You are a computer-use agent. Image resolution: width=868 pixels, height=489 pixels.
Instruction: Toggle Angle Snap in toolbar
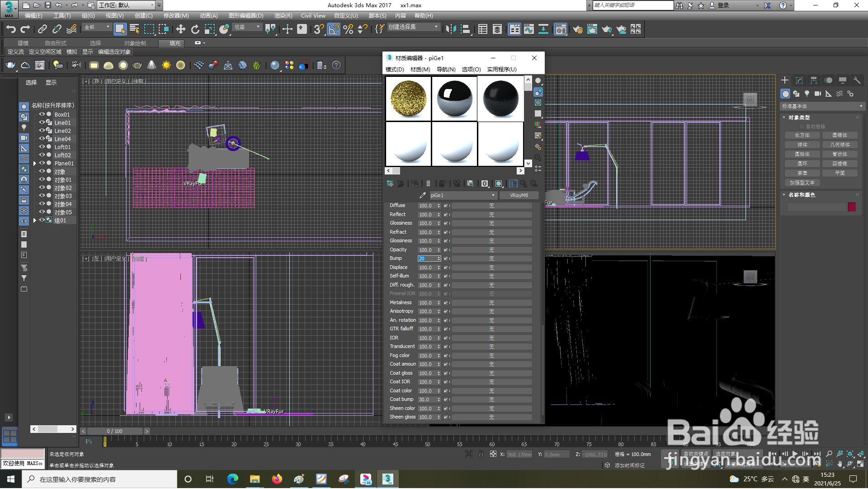click(x=334, y=29)
